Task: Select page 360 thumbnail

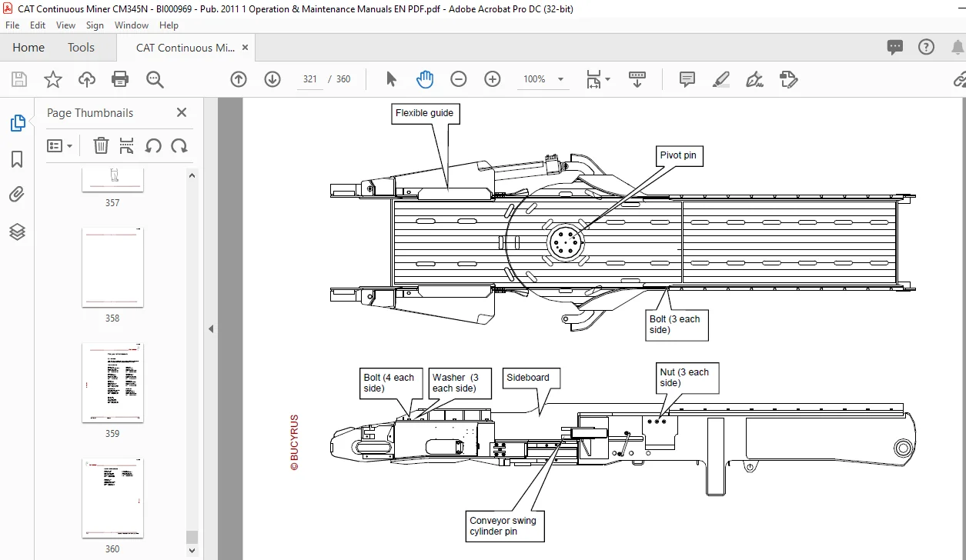Action: tap(112, 498)
